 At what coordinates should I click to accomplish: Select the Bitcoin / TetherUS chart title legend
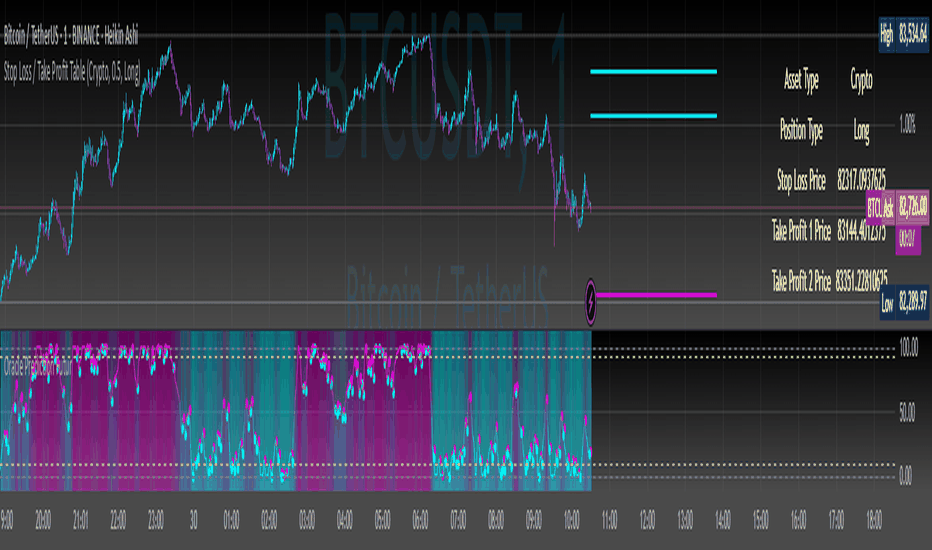click(71, 37)
